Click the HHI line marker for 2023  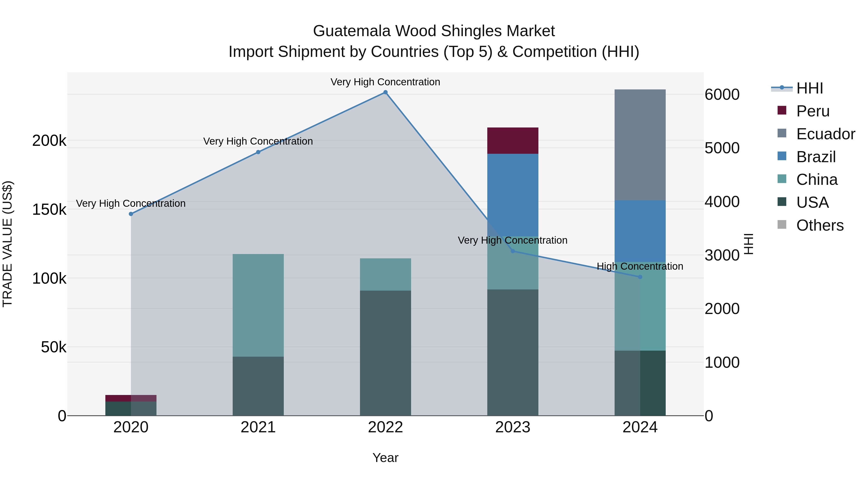pyautogui.click(x=513, y=251)
